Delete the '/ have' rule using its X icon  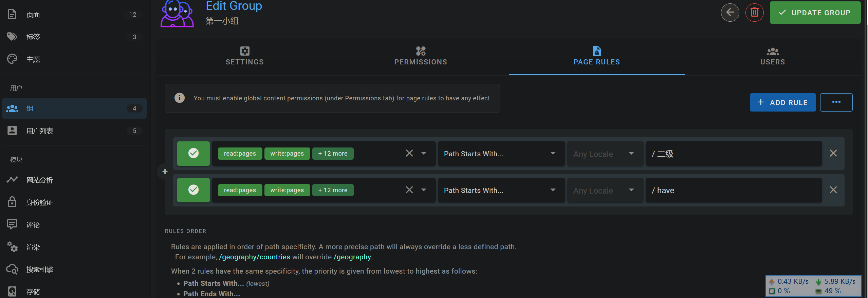pos(833,190)
